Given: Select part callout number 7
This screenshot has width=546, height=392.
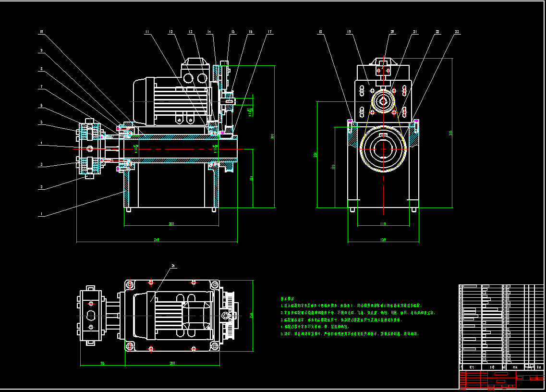Looking at the screenshot, I should coord(41,87).
